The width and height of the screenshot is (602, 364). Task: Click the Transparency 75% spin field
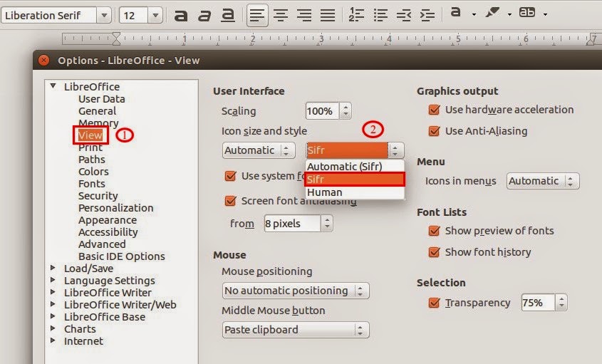(x=539, y=303)
